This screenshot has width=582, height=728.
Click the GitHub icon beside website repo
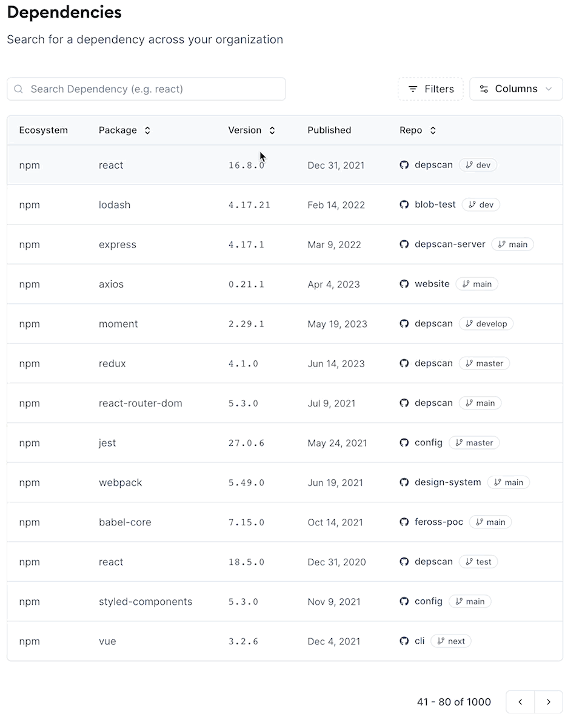(x=404, y=284)
